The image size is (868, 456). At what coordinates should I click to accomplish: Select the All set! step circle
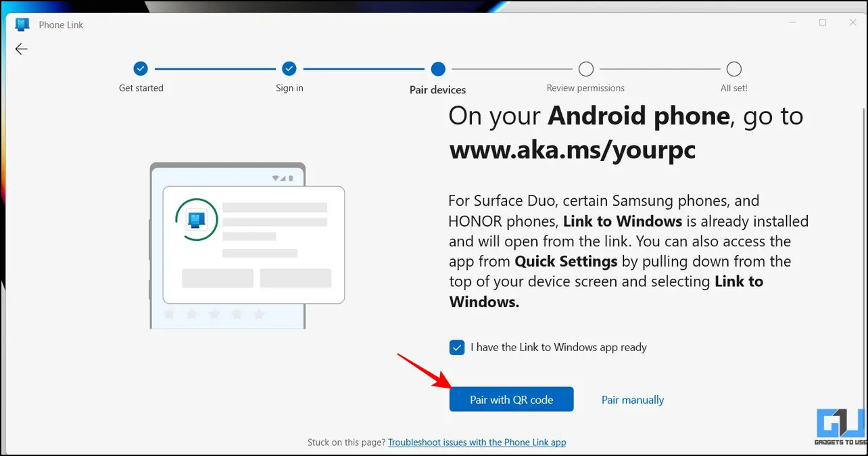734,68
